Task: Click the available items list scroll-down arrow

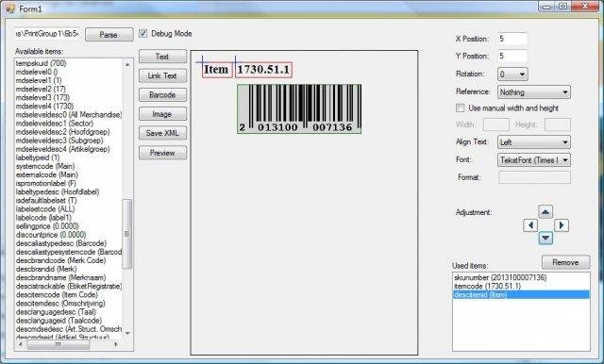Action: (127, 333)
